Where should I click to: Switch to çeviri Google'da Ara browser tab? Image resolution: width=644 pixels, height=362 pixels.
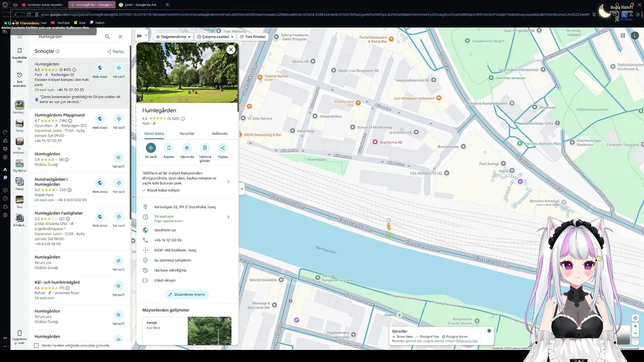pyautogui.click(x=137, y=5)
